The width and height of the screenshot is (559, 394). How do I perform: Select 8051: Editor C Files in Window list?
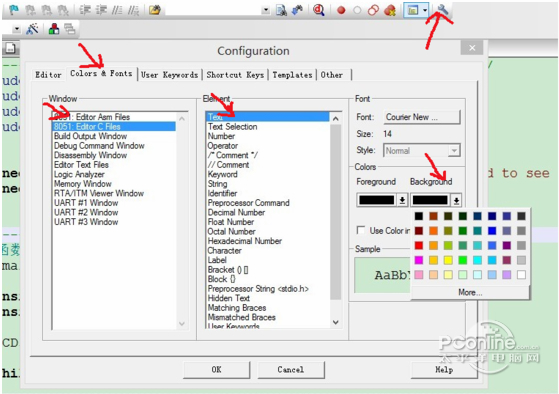coord(114,127)
